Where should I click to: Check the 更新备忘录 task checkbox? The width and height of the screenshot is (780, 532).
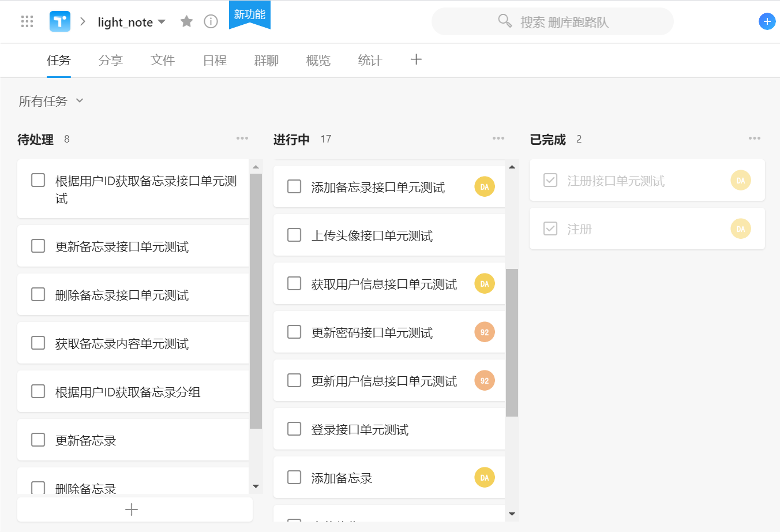click(x=38, y=440)
